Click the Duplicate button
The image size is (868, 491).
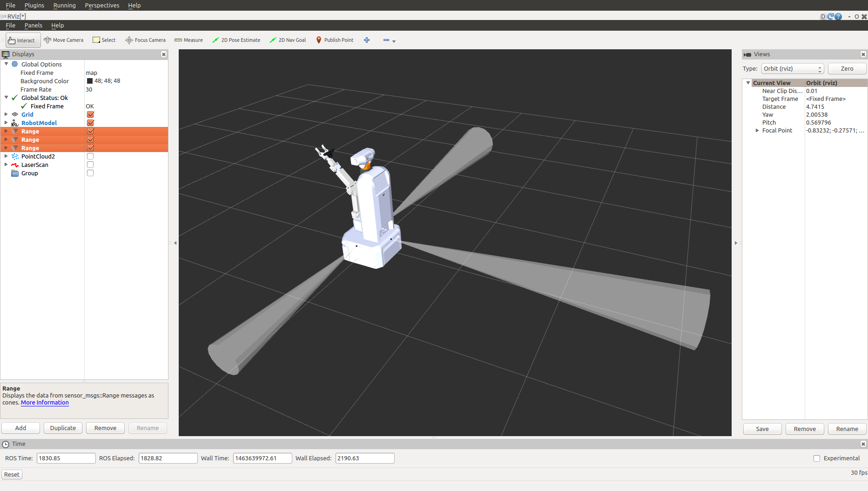(63, 428)
